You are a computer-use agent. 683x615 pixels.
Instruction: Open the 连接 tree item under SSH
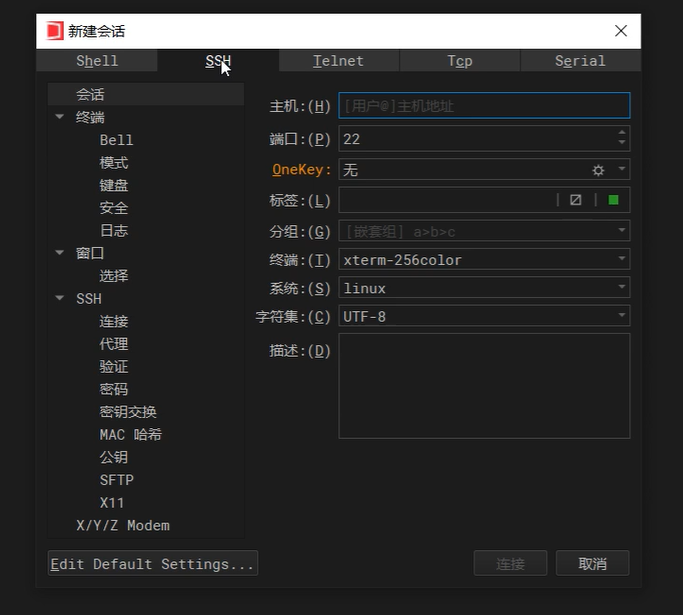[x=114, y=321]
